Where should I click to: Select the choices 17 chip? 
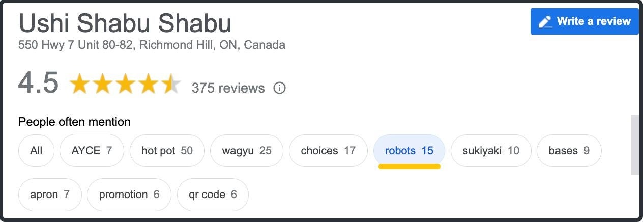[328, 151]
